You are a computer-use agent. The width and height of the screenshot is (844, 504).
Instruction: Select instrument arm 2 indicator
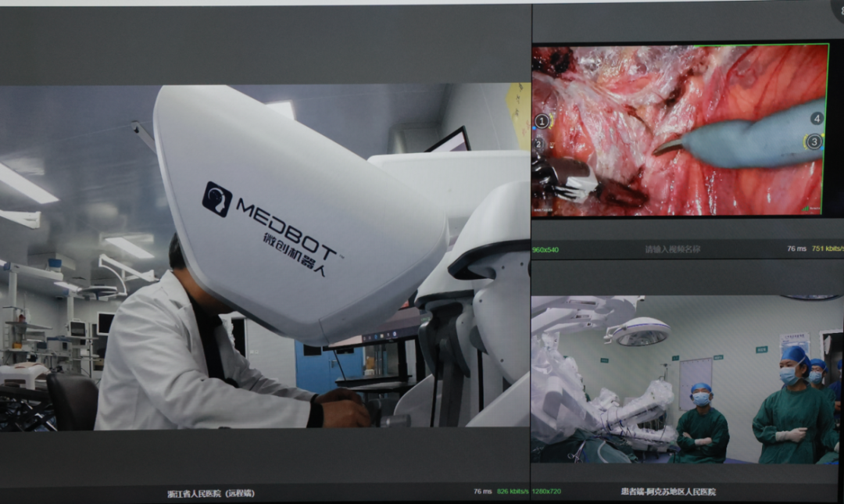point(538,144)
